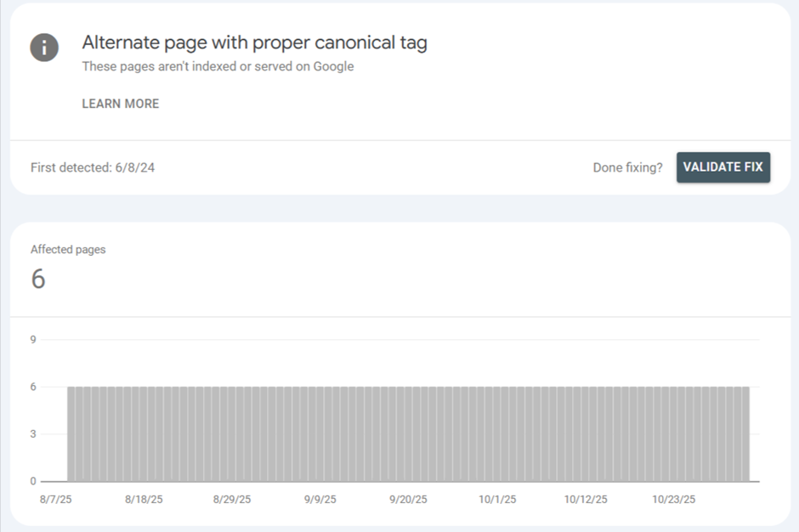Viewport: 799px width, 532px height.
Task: Click the 'Done fixing?' label
Action: coord(627,167)
